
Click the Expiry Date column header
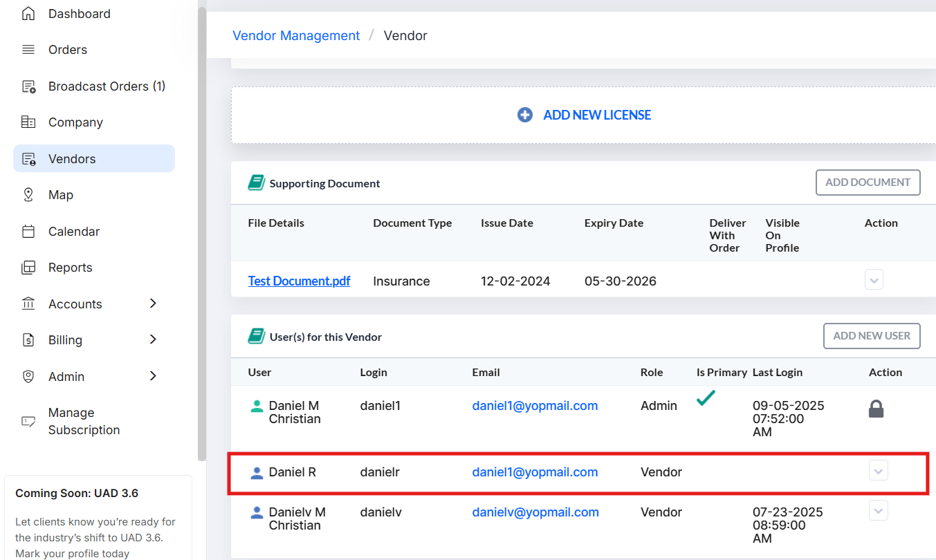coord(614,223)
